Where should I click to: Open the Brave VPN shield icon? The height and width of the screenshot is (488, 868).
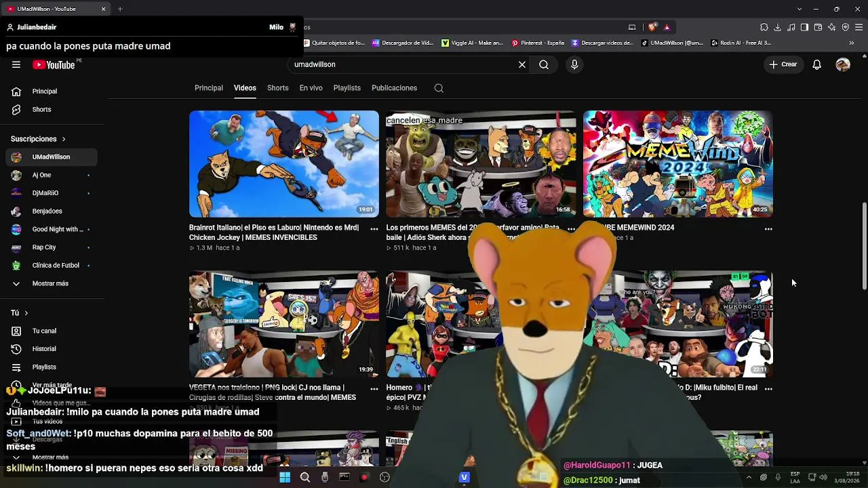point(846,27)
